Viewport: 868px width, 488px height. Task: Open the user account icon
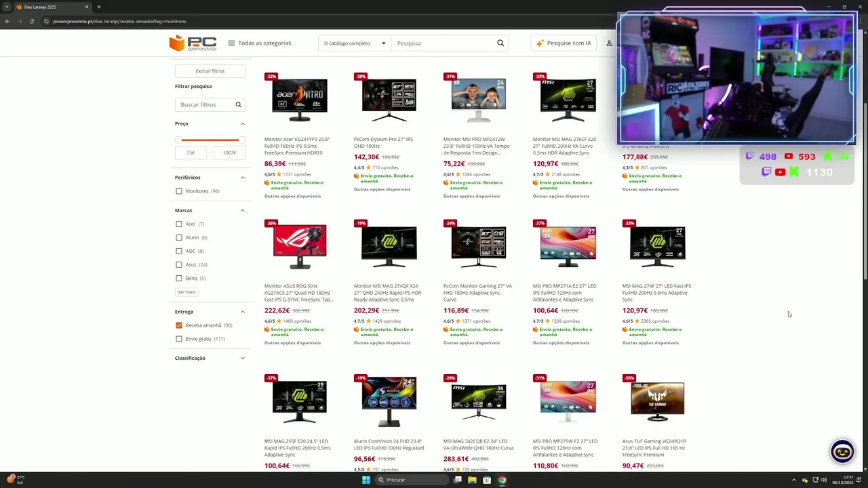609,43
